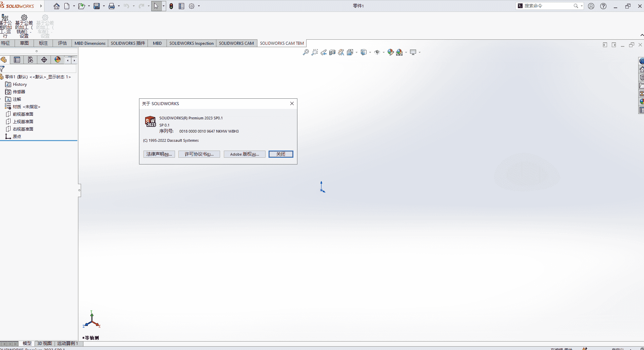Open the Options gear dropdown arrow
The image size is (644, 350).
click(199, 6)
